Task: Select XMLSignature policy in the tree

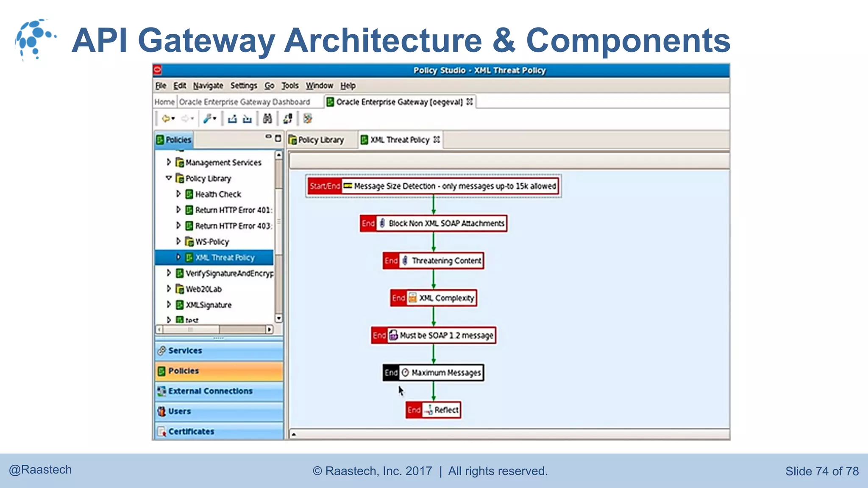Action: click(209, 305)
